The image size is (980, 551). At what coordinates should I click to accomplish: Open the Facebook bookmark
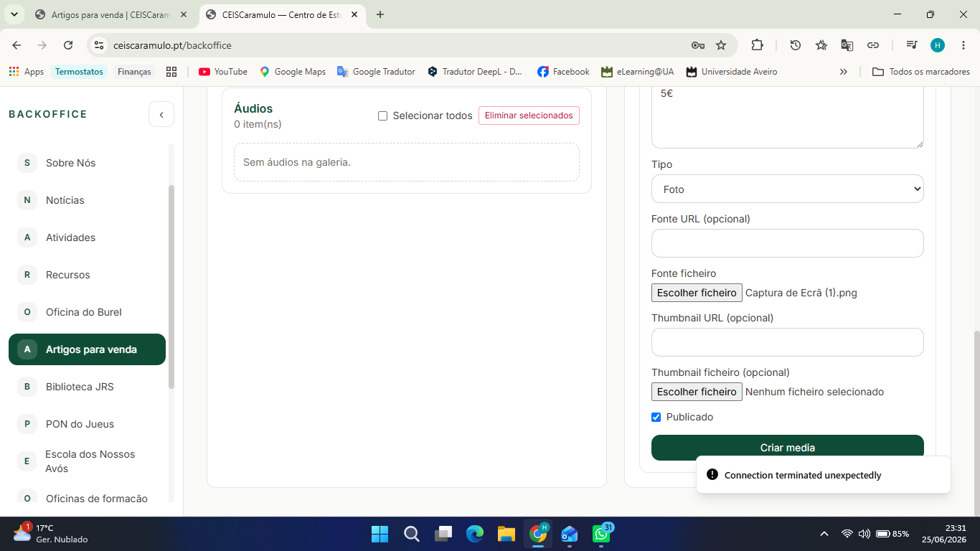coord(563,72)
